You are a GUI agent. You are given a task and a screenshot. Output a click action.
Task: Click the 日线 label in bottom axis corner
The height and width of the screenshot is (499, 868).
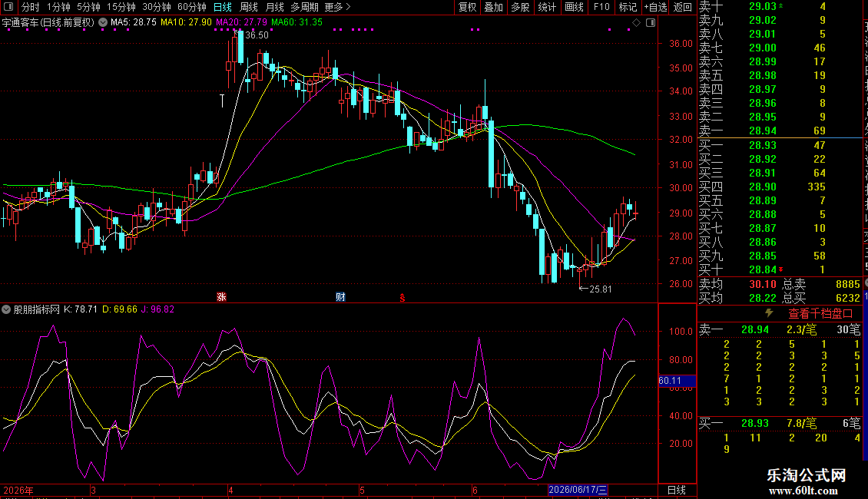click(677, 490)
